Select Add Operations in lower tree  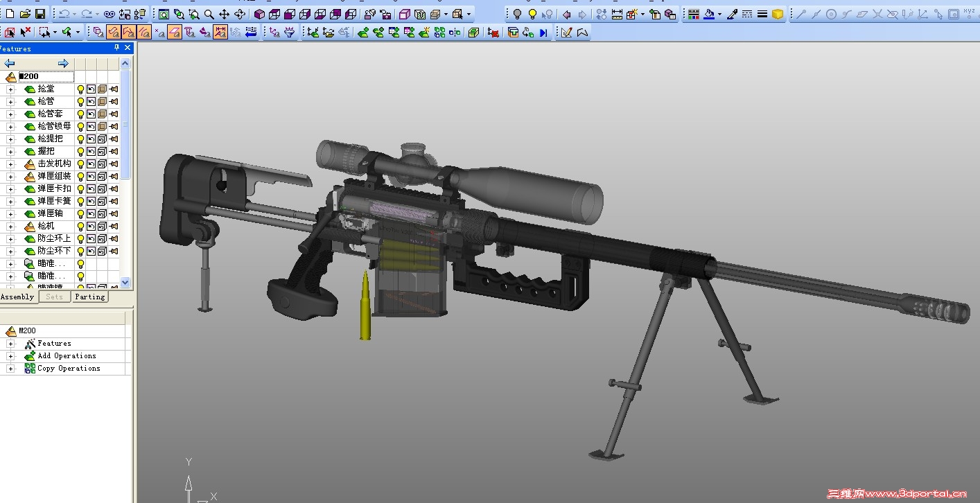click(67, 356)
